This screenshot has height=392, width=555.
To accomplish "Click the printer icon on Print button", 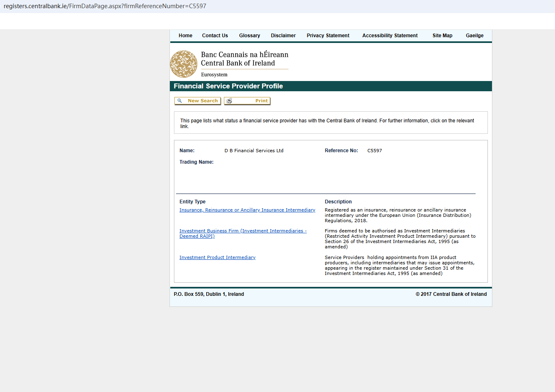I will pos(229,101).
